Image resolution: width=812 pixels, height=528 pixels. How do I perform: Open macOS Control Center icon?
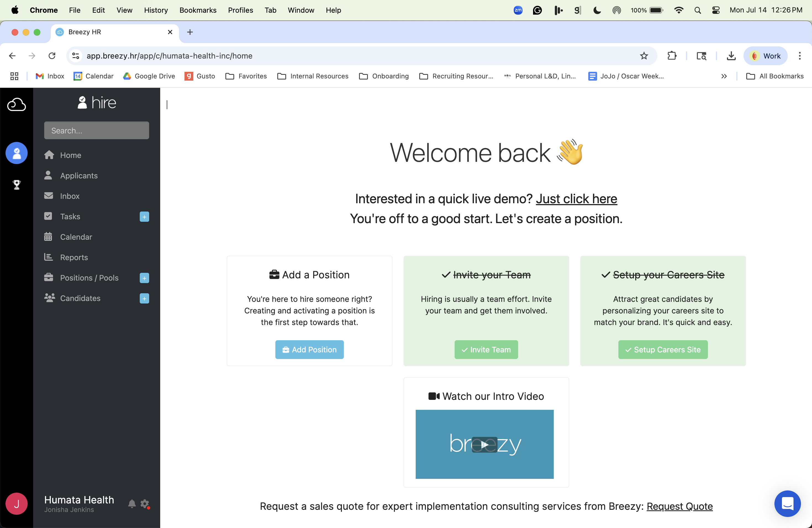716,10
